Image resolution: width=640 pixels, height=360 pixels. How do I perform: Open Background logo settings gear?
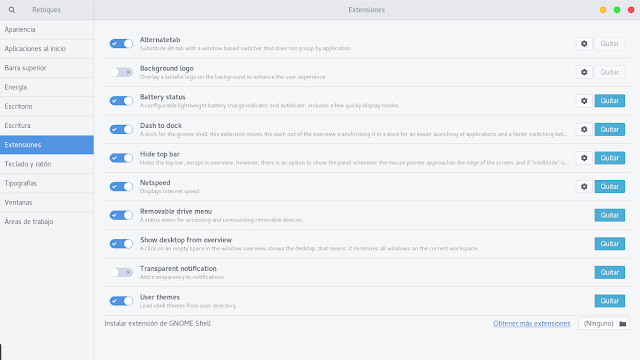(584, 72)
